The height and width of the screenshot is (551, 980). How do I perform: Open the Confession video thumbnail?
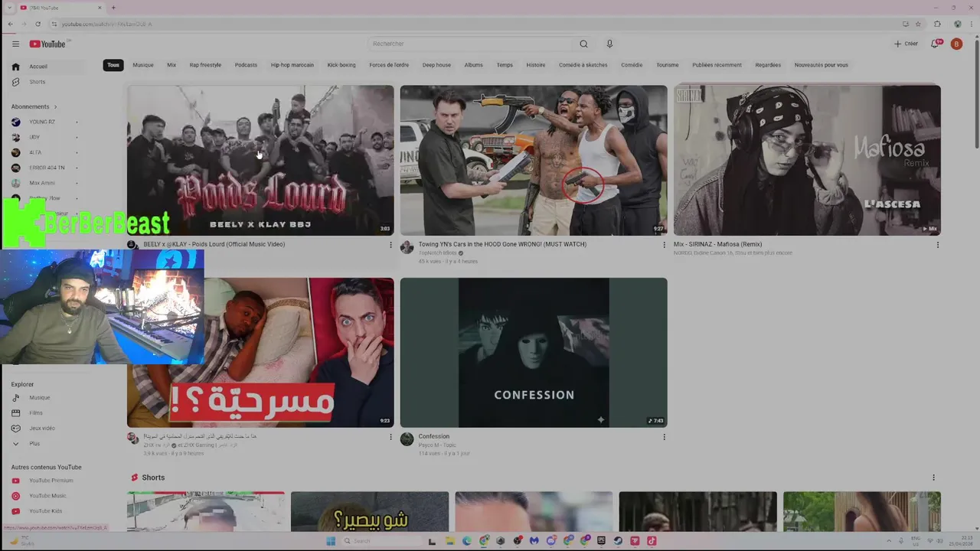click(534, 353)
